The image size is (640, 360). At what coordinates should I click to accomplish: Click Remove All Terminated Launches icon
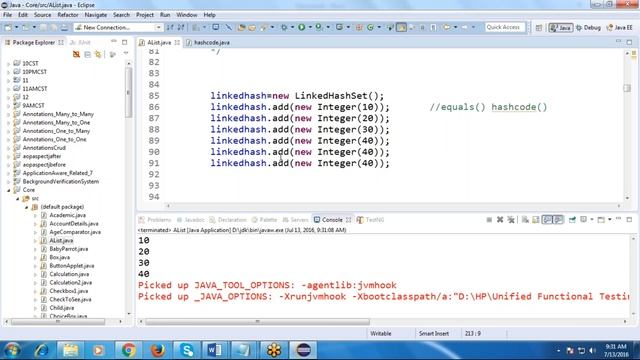(x=511, y=220)
